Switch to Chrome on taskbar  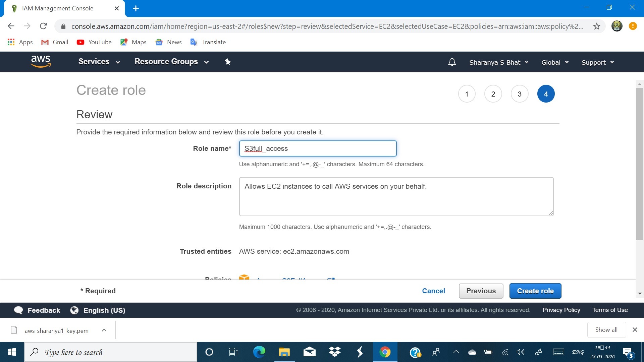pyautogui.click(x=385, y=352)
